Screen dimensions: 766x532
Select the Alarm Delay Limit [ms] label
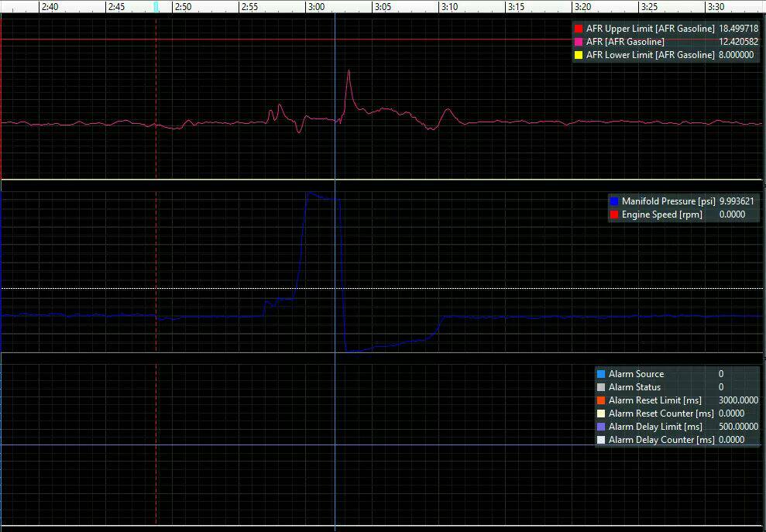click(655, 427)
